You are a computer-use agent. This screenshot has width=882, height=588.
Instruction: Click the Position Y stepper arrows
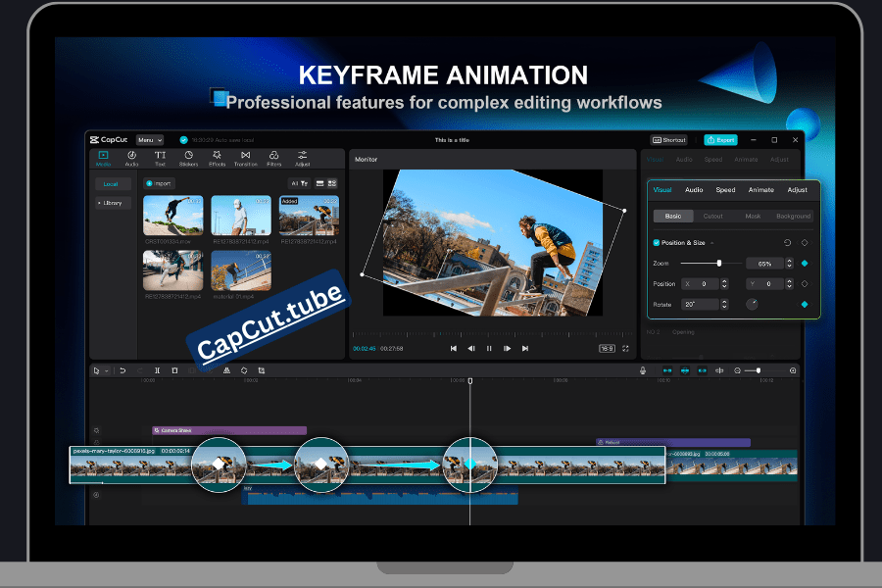789,284
